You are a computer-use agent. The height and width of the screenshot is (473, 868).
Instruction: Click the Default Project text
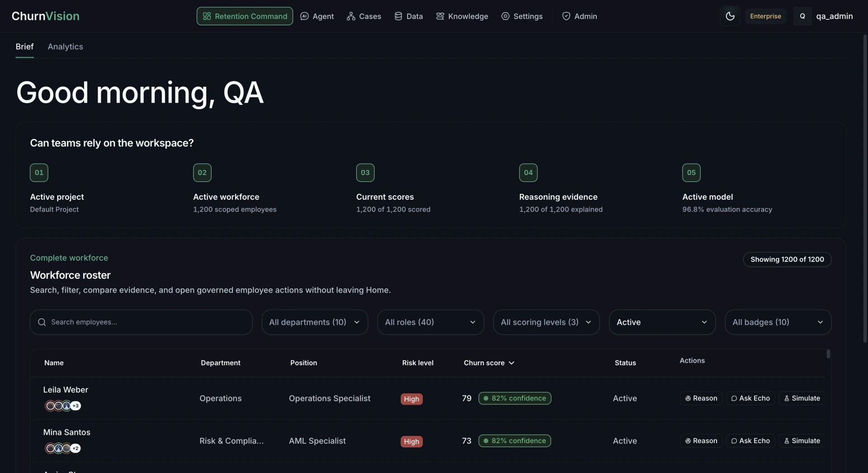click(x=54, y=209)
